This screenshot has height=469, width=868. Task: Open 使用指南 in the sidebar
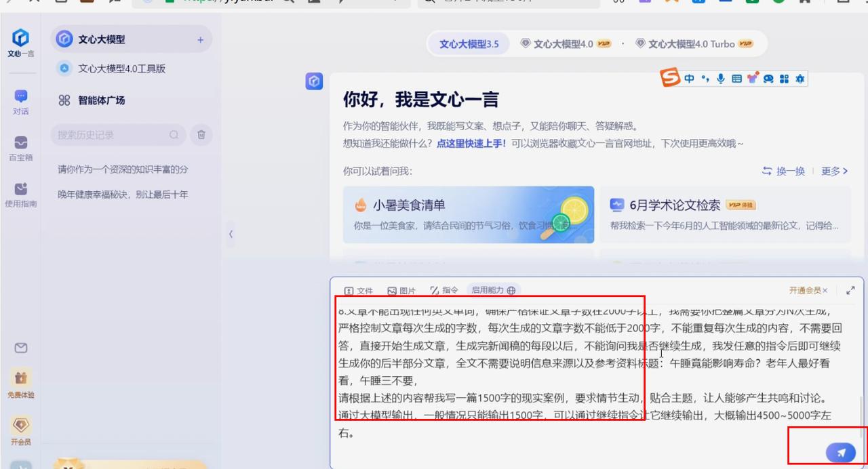(21, 196)
